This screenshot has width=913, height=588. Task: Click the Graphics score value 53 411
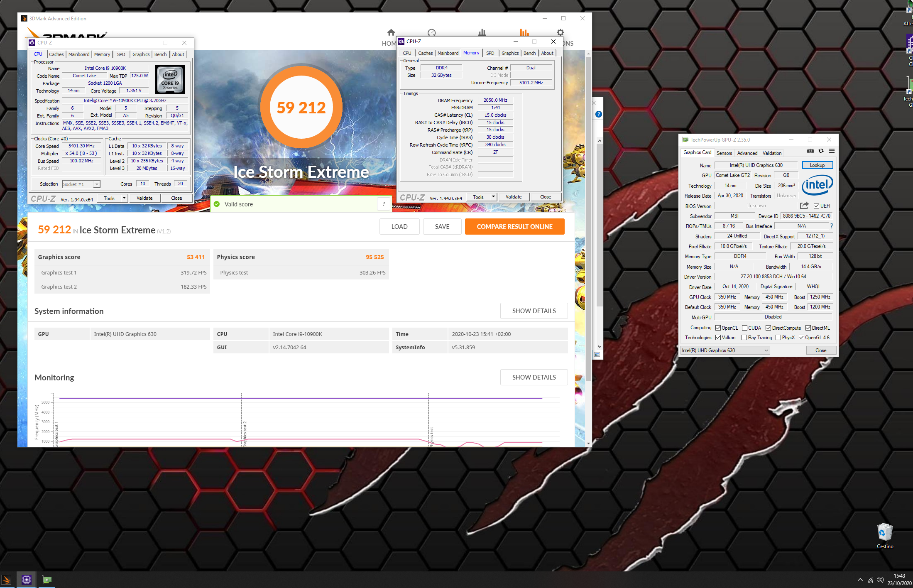pos(196,257)
